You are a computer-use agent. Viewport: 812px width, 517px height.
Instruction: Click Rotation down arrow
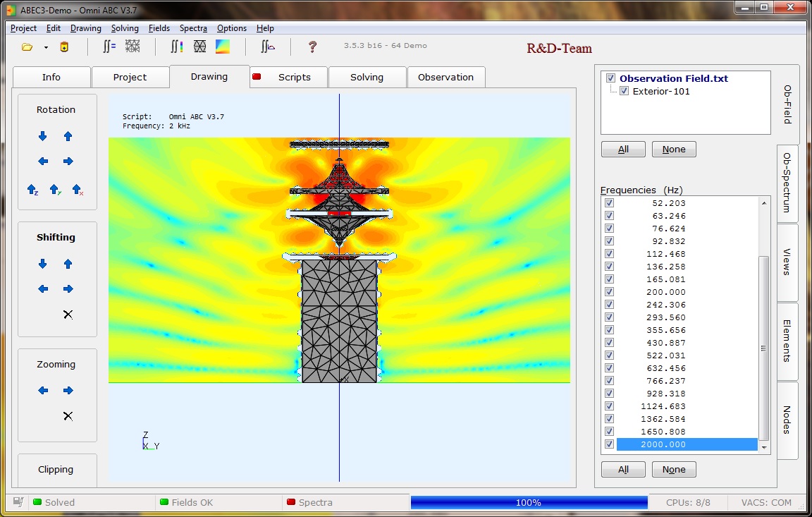(x=42, y=136)
